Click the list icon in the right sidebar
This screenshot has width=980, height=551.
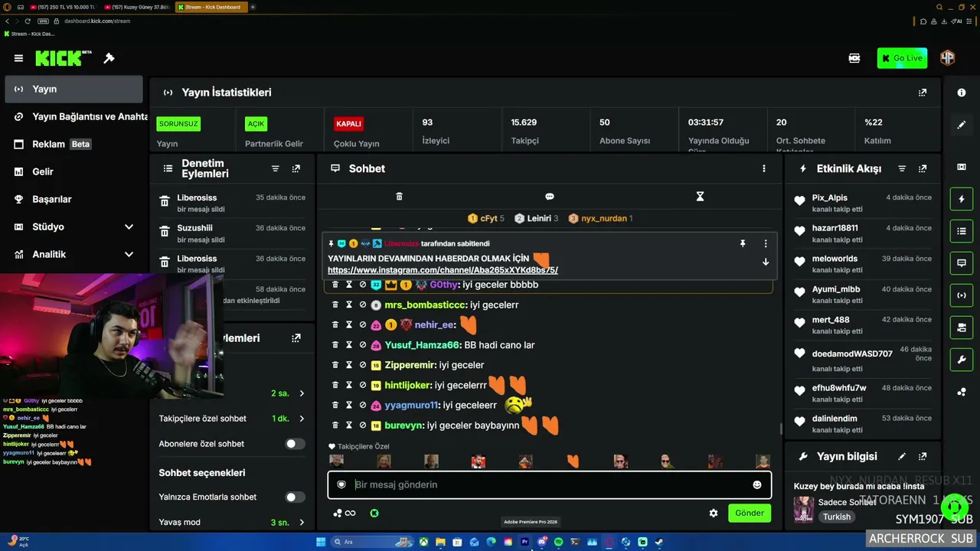(962, 231)
